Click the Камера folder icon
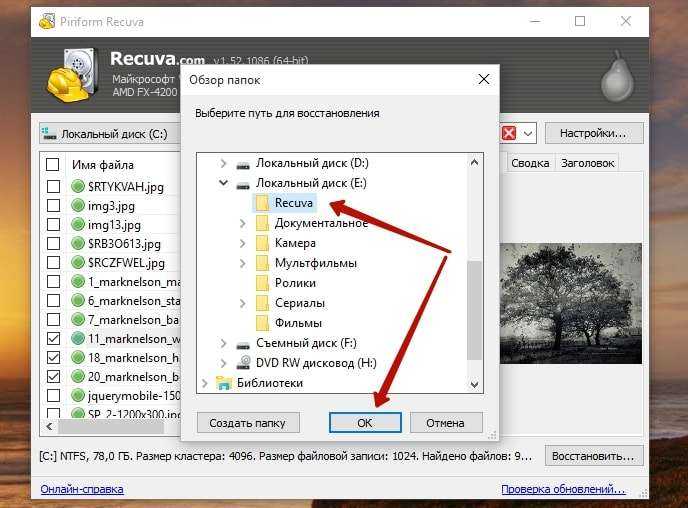 coord(262,243)
